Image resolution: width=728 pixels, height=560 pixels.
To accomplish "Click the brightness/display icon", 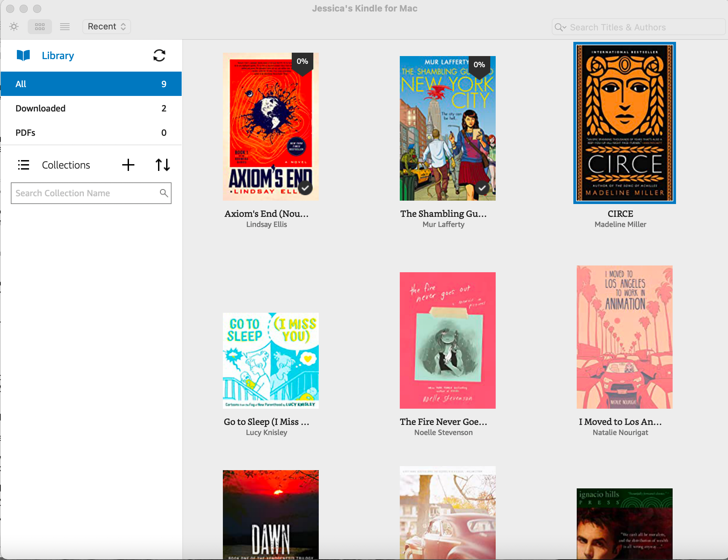I will click(14, 26).
